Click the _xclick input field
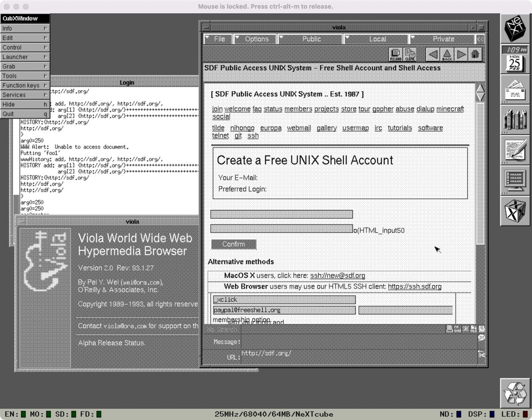 (284, 300)
